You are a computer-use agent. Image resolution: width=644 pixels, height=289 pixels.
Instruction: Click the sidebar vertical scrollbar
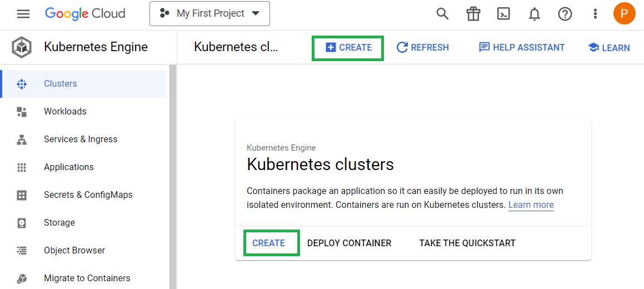click(x=172, y=177)
